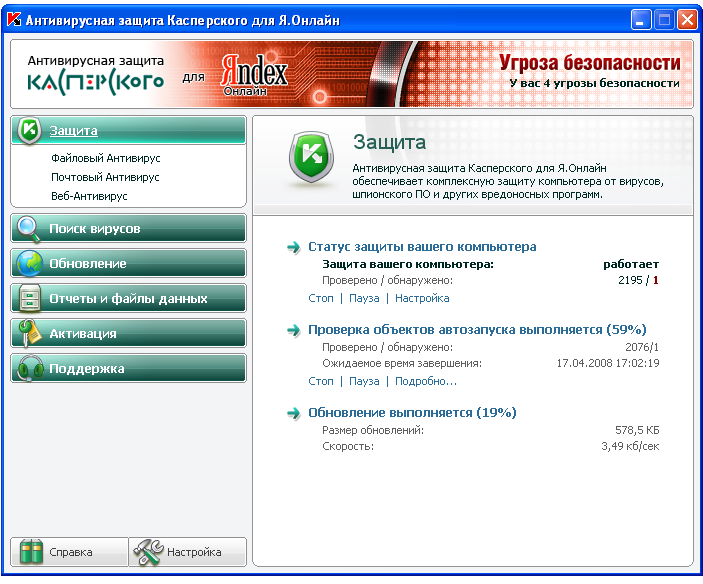Viewport: 703px width, 584px height.
Task: Click the file cabinet icon for Отчеты и файлы данных
Action: pos(30,298)
